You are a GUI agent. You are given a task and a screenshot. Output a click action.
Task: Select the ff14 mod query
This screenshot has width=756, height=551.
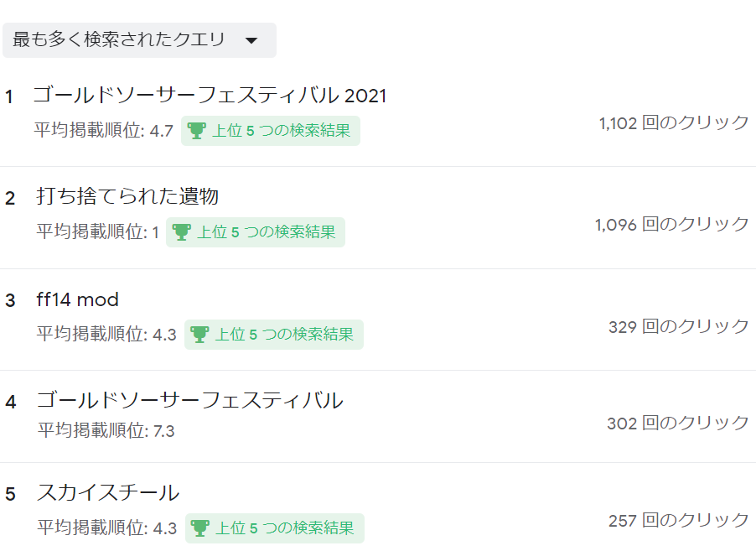pos(77,299)
